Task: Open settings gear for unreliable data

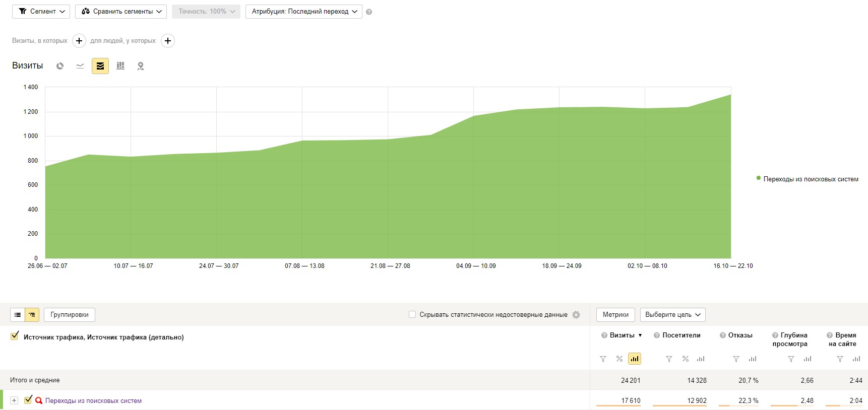Action: pyautogui.click(x=576, y=315)
